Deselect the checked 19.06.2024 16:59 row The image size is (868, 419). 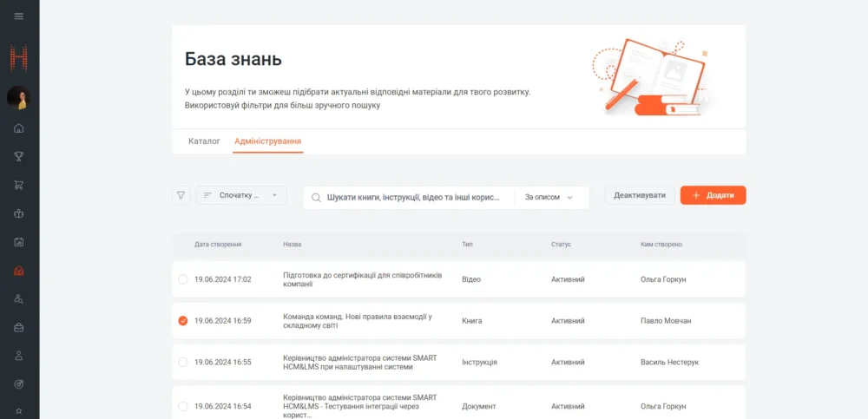click(182, 321)
